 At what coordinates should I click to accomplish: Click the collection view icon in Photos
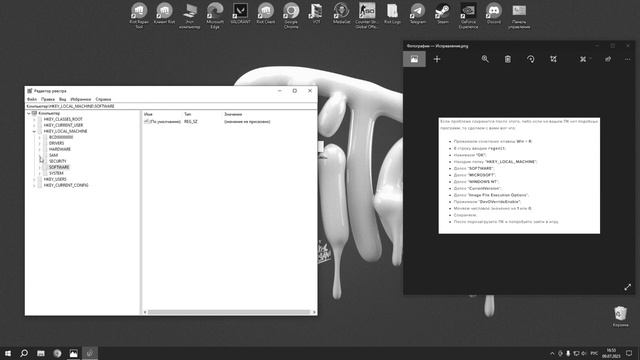pyautogui.click(x=414, y=59)
